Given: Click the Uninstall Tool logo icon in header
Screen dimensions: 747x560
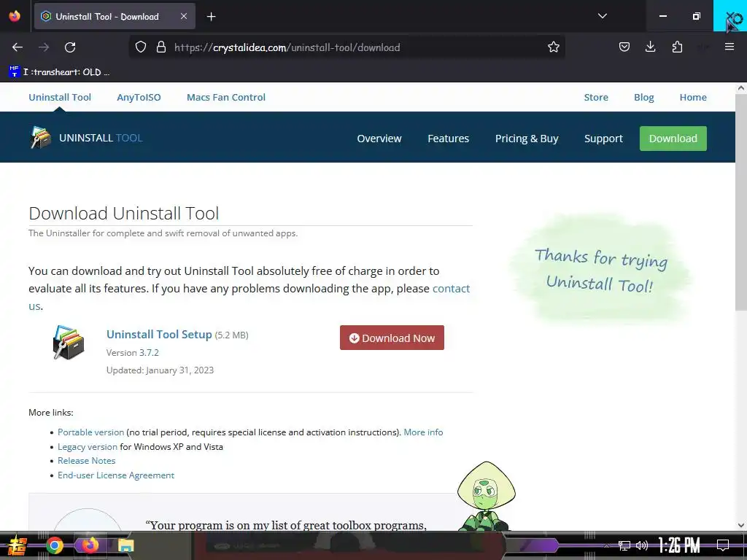Looking at the screenshot, I should coord(41,138).
